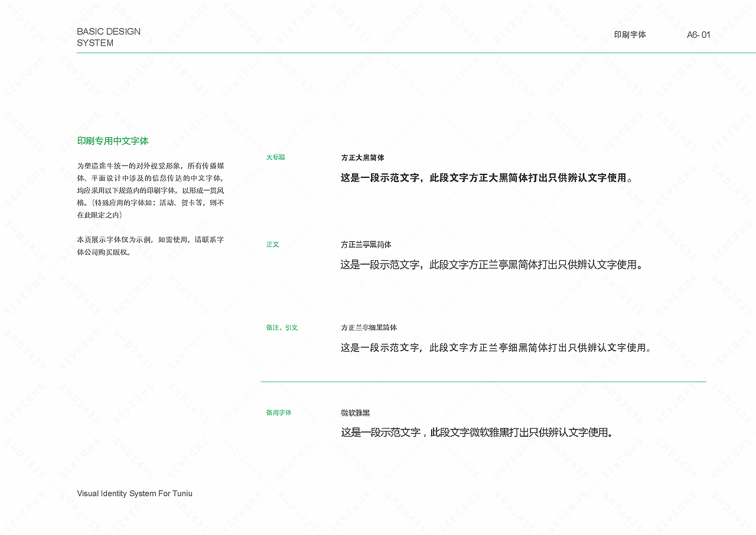The height and width of the screenshot is (535, 756).
Task: Click the green label '正文'
Action: pyautogui.click(x=272, y=244)
